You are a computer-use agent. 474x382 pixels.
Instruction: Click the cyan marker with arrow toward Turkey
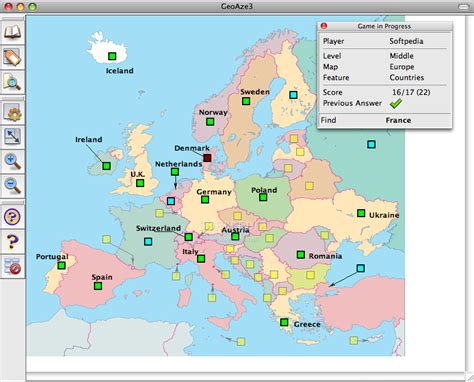coord(361,268)
